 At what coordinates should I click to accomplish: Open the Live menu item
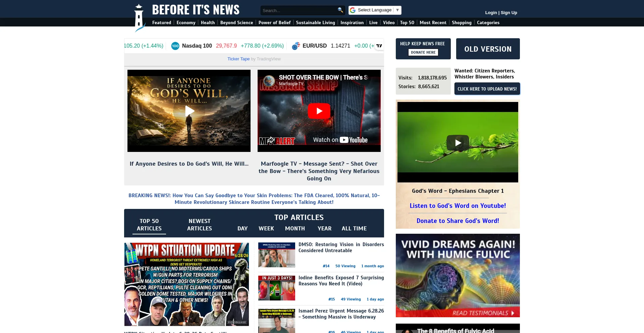pos(373,22)
